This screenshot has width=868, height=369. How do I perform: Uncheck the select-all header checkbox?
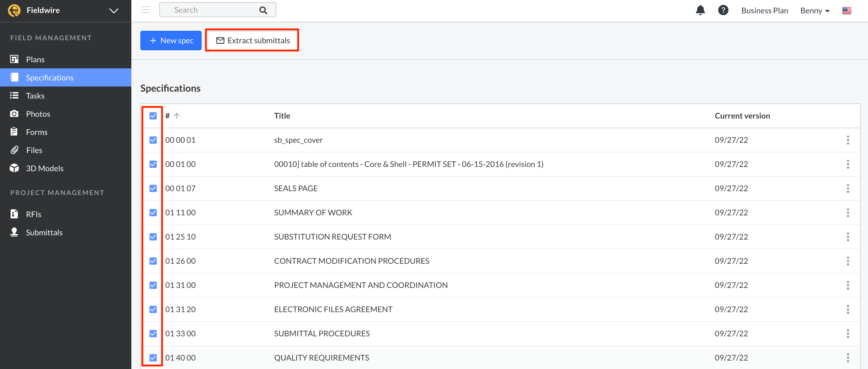click(153, 116)
